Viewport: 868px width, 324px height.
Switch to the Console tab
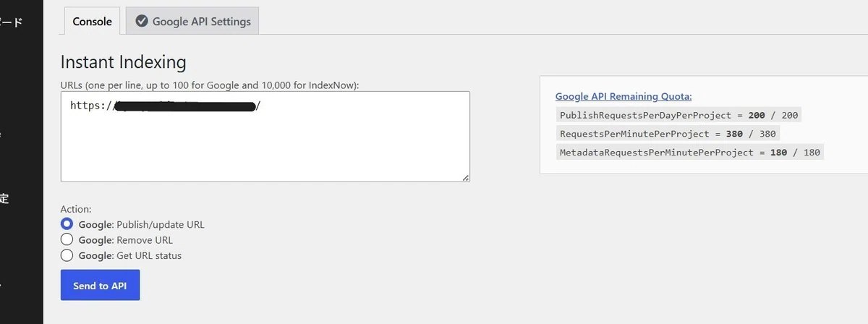click(x=92, y=21)
